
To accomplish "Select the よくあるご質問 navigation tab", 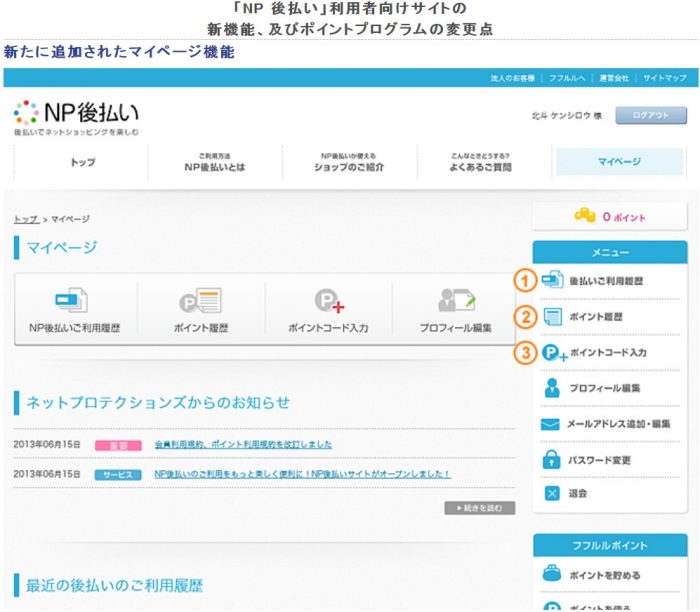I will [x=483, y=162].
